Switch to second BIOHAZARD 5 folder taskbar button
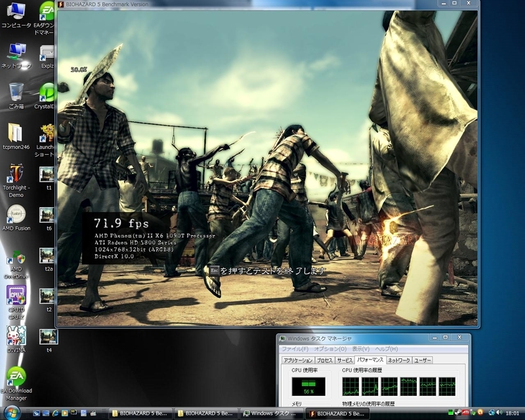The width and height of the screenshot is (525, 420). [205, 413]
